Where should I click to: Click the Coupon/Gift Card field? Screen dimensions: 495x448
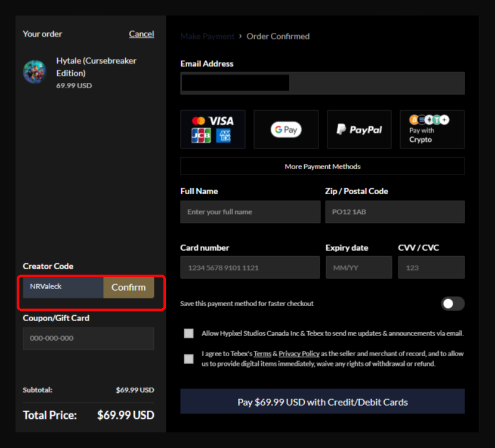coord(88,338)
